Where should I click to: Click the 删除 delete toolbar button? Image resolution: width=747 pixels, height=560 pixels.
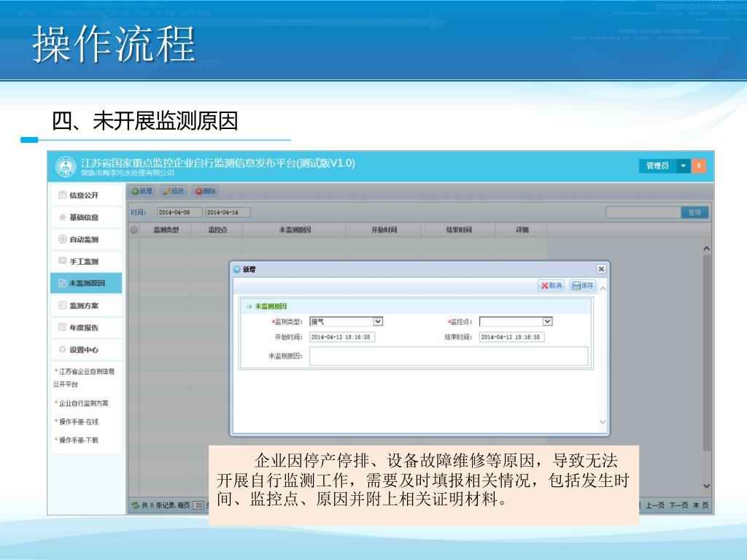pyautogui.click(x=205, y=191)
